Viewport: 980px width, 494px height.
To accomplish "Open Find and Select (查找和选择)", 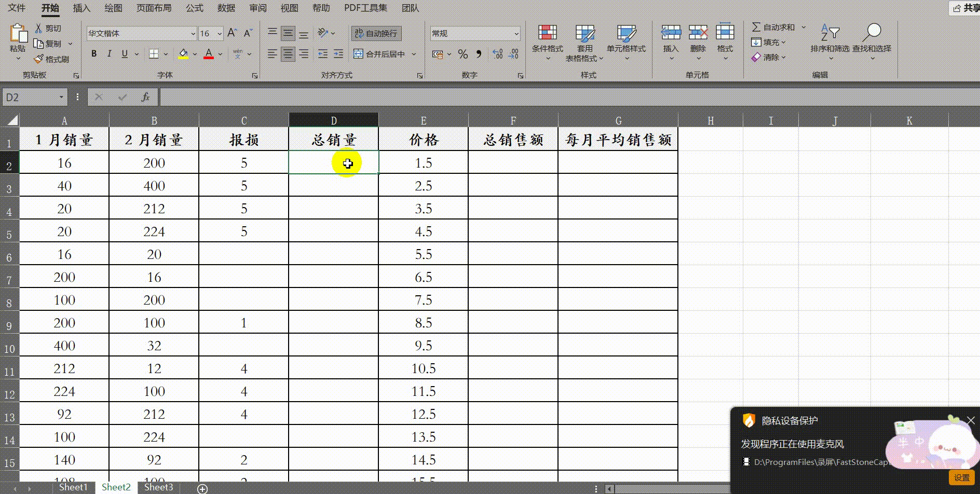I will coord(872,43).
